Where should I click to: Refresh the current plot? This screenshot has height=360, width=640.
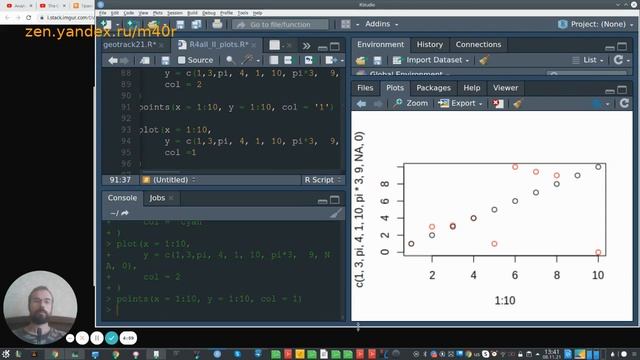pos(624,103)
